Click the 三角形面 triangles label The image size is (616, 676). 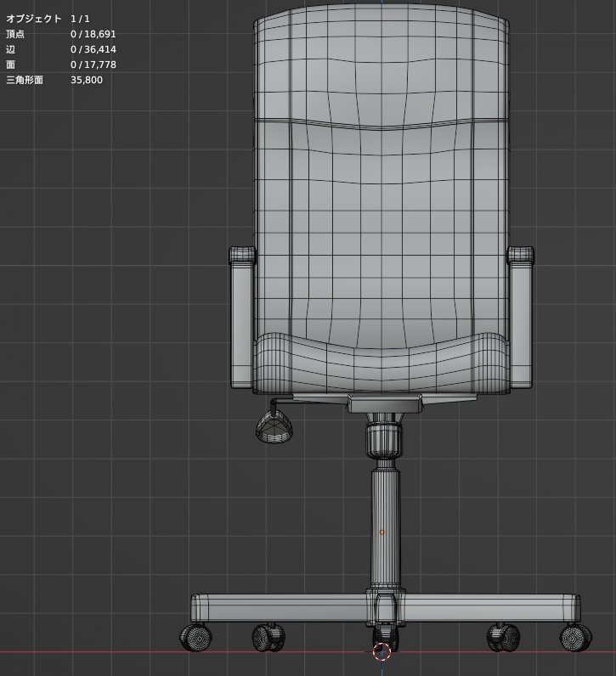click(25, 80)
